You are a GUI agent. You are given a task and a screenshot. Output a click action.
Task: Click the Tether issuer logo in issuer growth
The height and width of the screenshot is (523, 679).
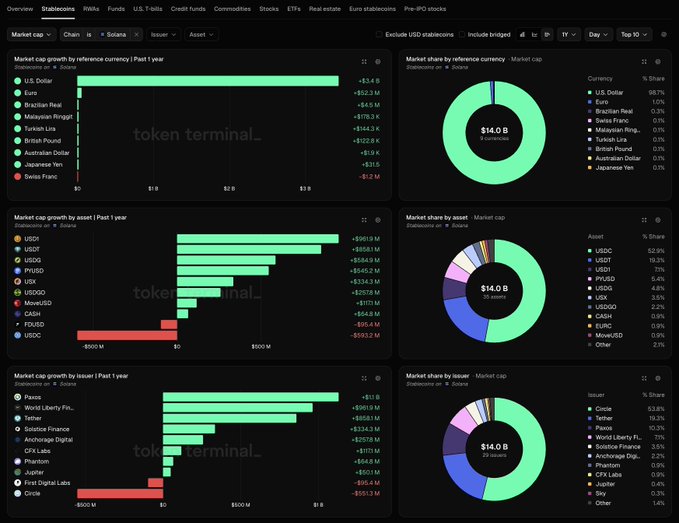click(17, 418)
